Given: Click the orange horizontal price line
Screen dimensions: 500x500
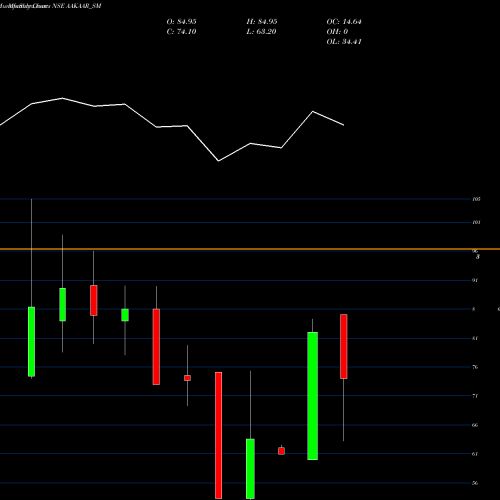Looking at the screenshot, I should [x=250, y=249].
